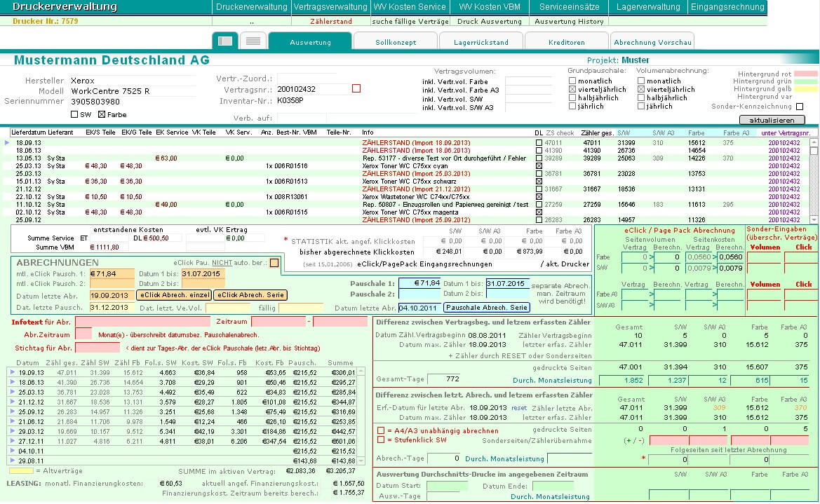Check monatlich under Grundpauschale
The width and height of the screenshot is (820, 504).
point(572,81)
